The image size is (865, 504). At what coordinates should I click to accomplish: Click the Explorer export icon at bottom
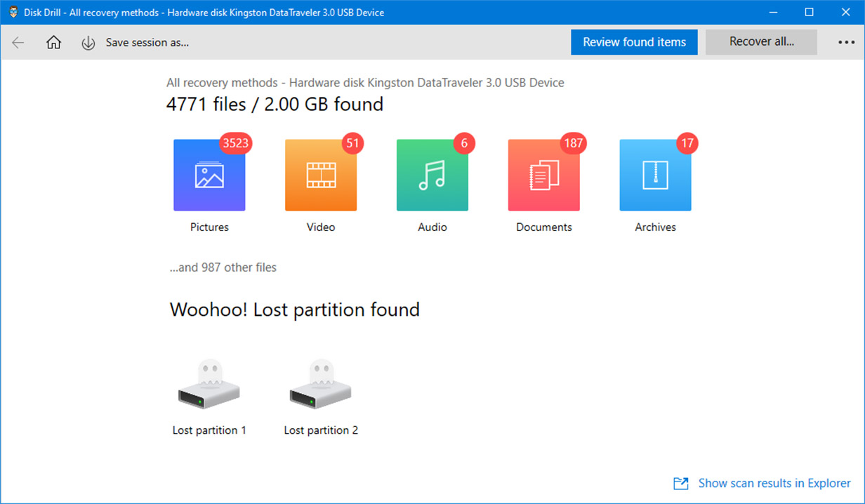pos(680,484)
